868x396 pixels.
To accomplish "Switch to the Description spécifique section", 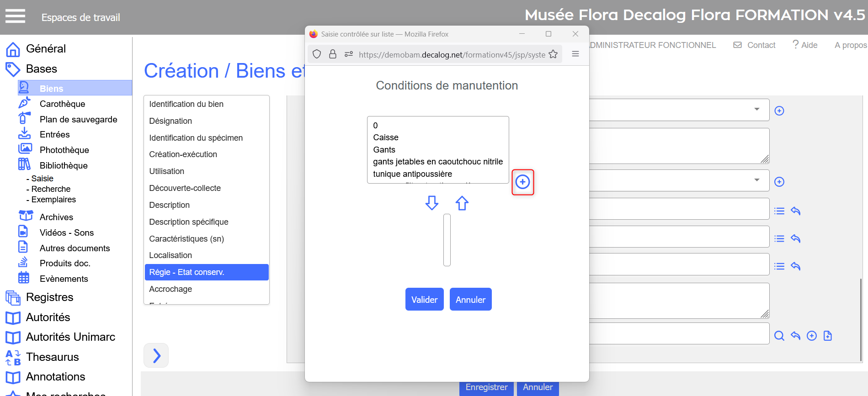I will 189,222.
